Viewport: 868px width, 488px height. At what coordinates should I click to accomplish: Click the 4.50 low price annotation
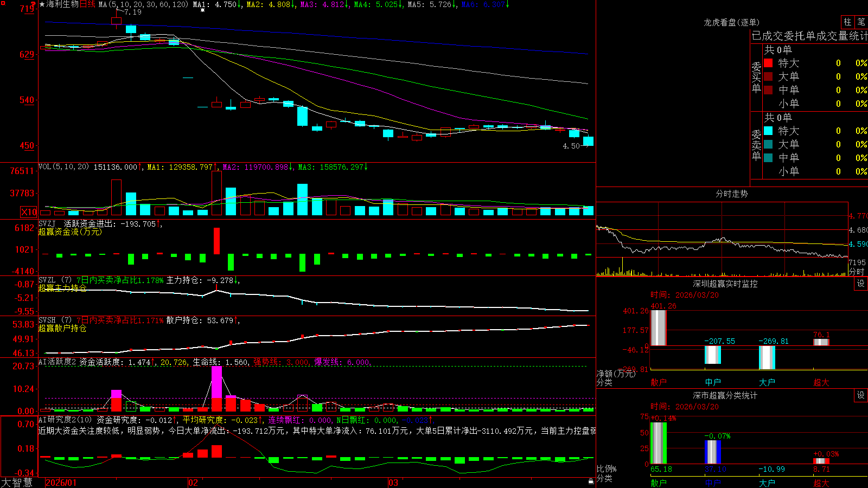[571, 146]
